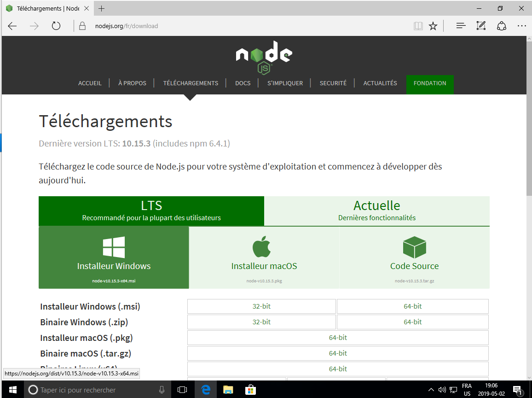
Task: Click the green cube Code Source icon
Action: 414,247
